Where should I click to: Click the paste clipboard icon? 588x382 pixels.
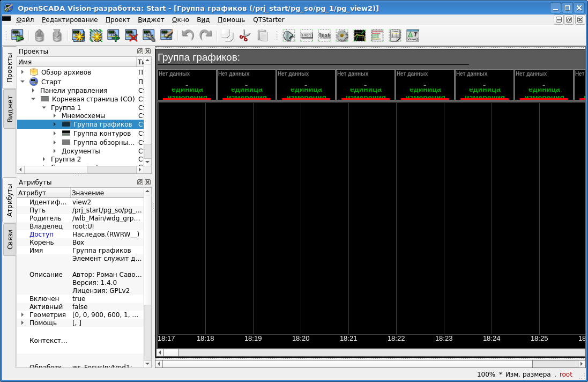click(263, 36)
